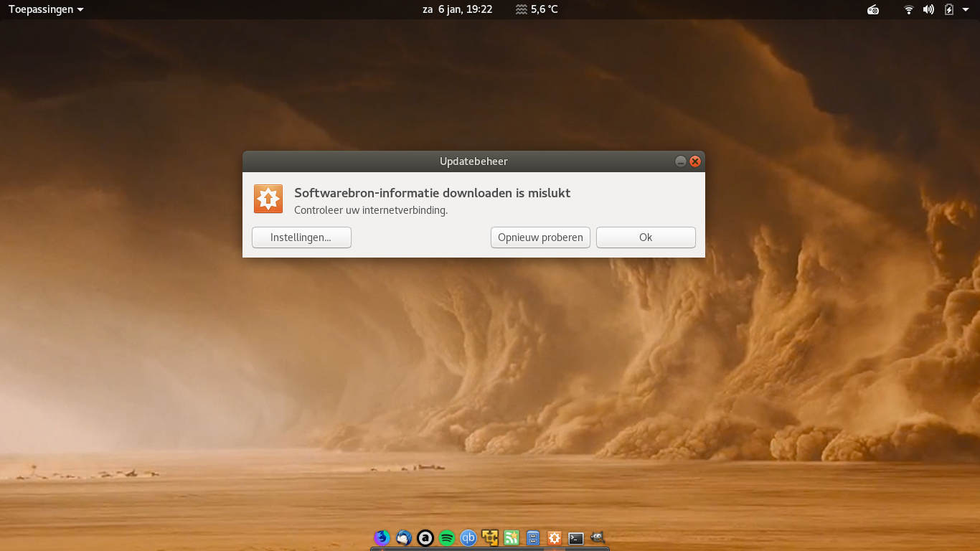The height and width of the screenshot is (551, 980).
Task: Click the Update Manager dock icon
Action: tap(555, 537)
